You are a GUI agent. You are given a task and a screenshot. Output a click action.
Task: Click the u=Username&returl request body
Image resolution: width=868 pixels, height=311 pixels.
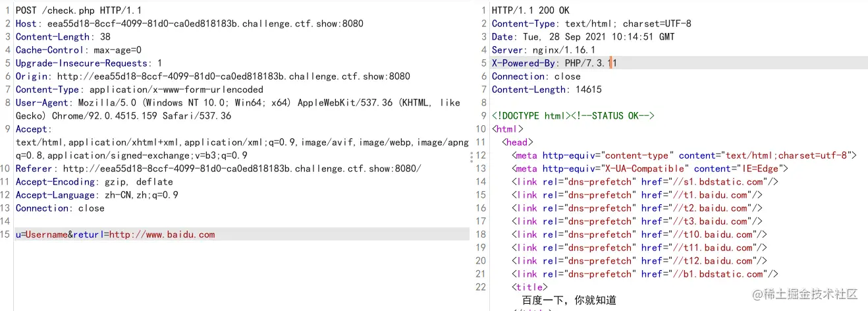click(115, 235)
